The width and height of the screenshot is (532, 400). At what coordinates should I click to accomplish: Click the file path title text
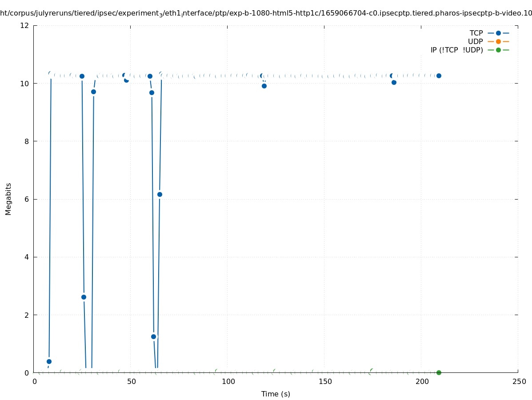(266, 13)
